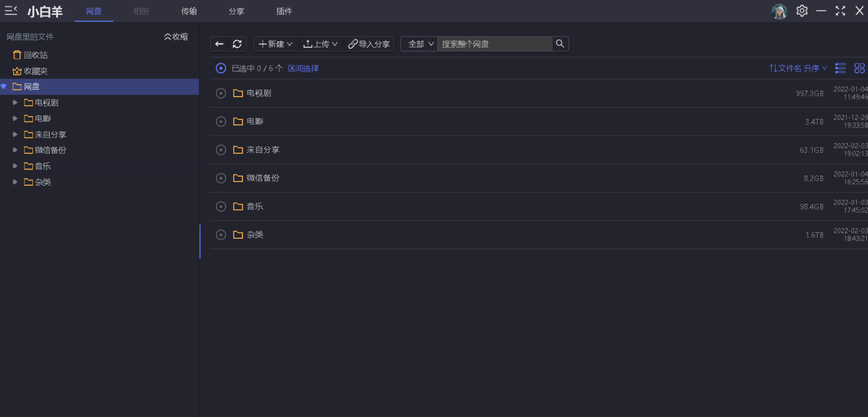
Task: Switch to the 传输 tab
Action: (189, 11)
